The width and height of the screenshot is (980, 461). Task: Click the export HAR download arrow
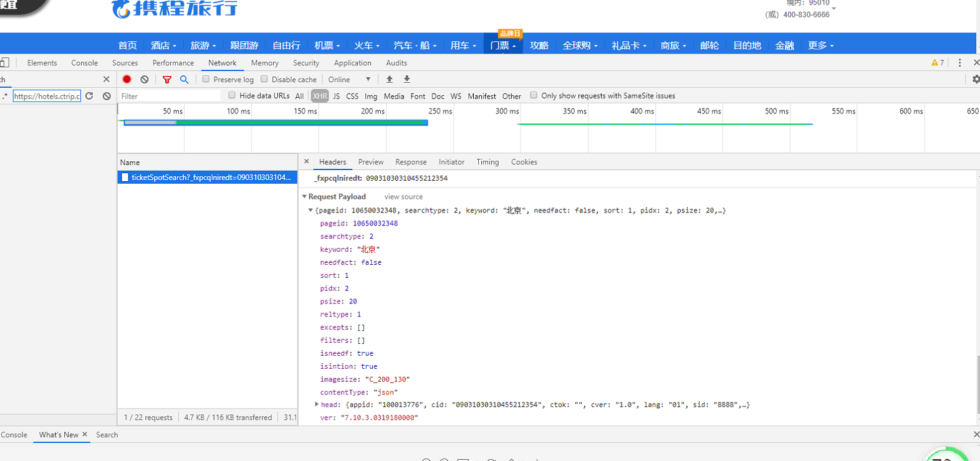coord(407,79)
